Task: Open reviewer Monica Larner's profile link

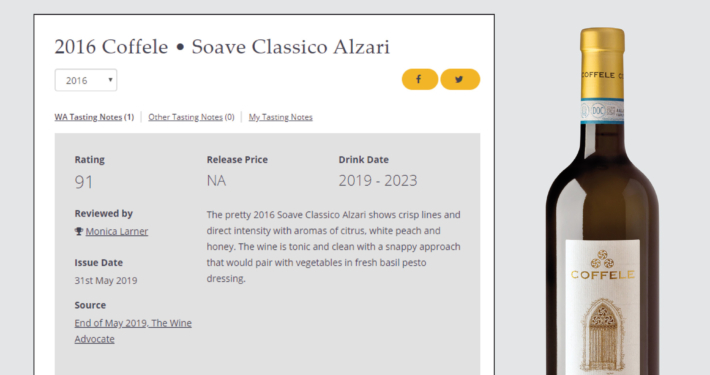Action: click(117, 231)
